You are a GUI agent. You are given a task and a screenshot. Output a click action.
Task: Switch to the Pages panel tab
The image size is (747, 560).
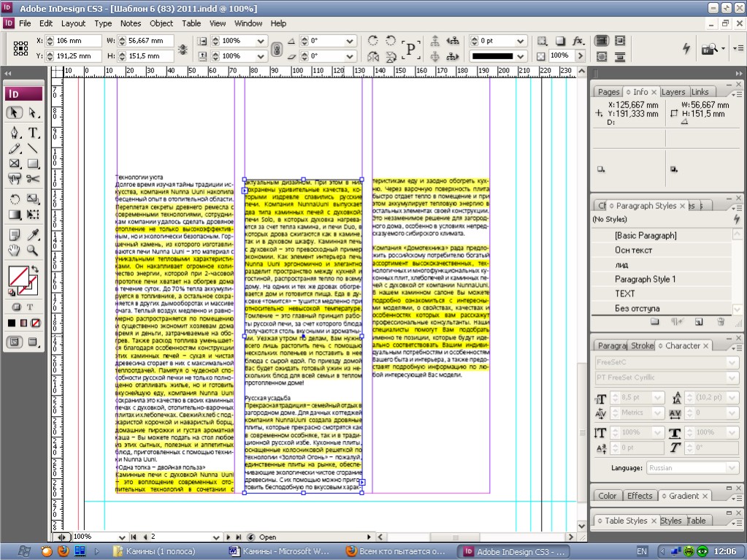(608, 92)
